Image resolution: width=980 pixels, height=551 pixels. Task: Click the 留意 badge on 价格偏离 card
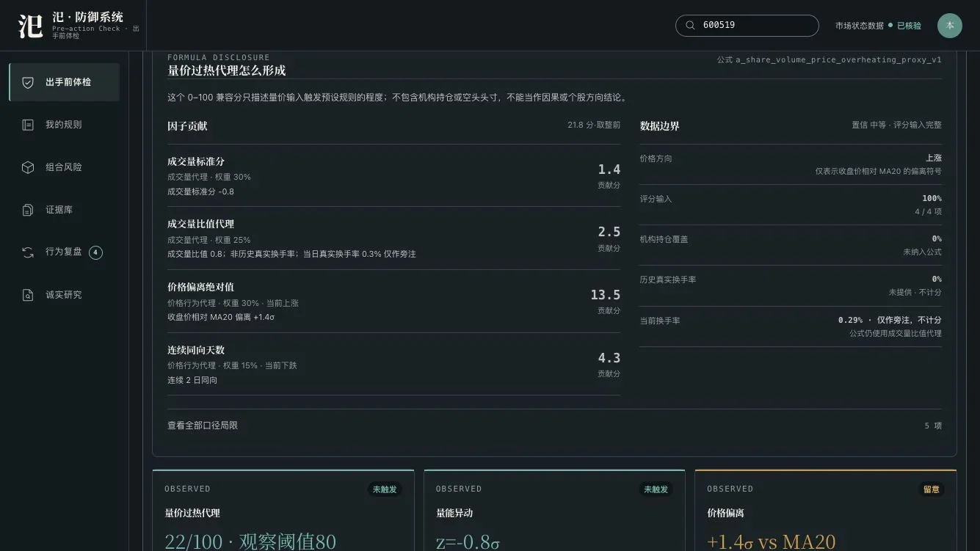point(931,489)
